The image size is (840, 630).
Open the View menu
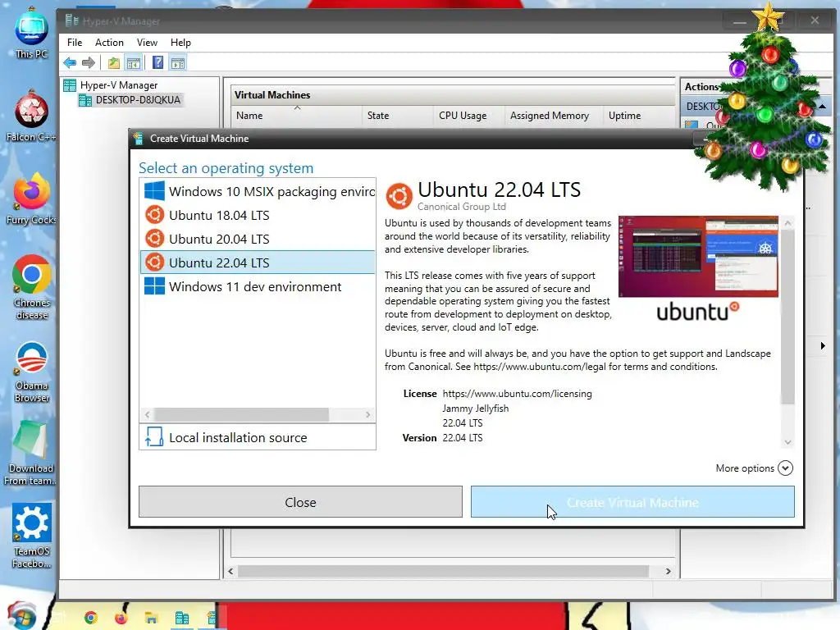tap(147, 43)
